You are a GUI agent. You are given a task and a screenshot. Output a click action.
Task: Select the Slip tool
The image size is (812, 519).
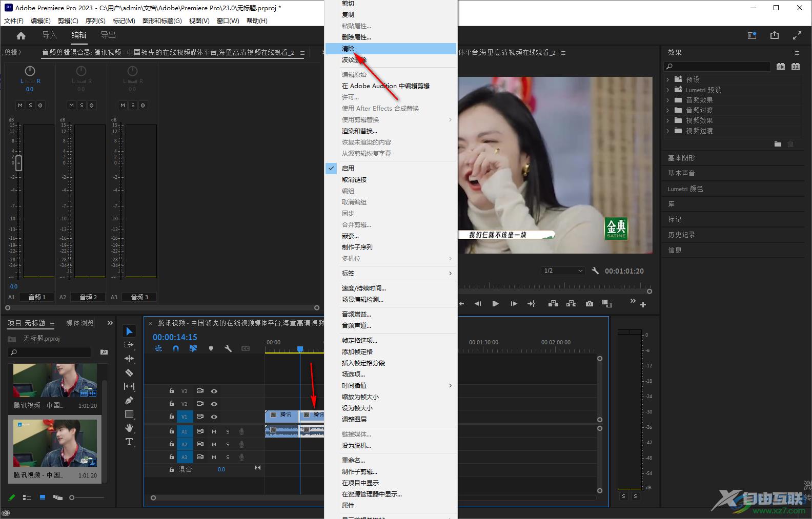click(129, 386)
